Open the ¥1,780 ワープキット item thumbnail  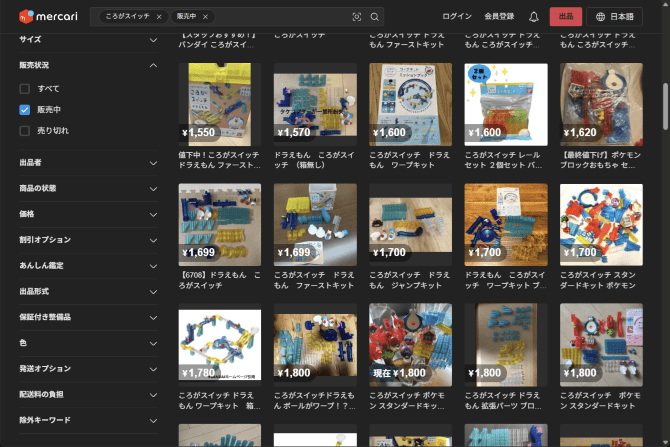click(220, 345)
